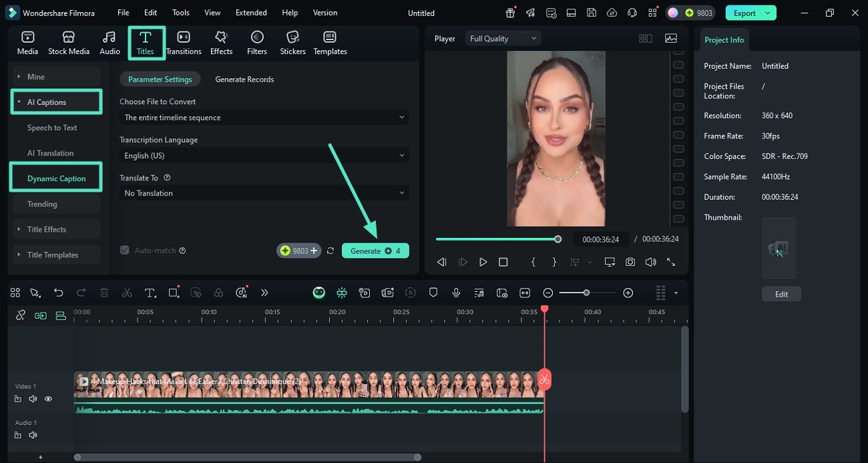
Task: Zoom in timeline with plus icon
Action: 628,293
